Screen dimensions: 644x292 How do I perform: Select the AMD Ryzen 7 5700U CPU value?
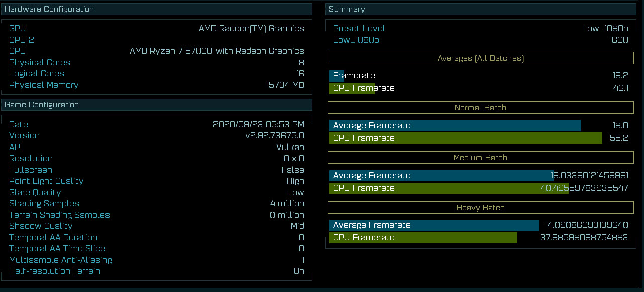pyautogui.click(x=217, y=51)
